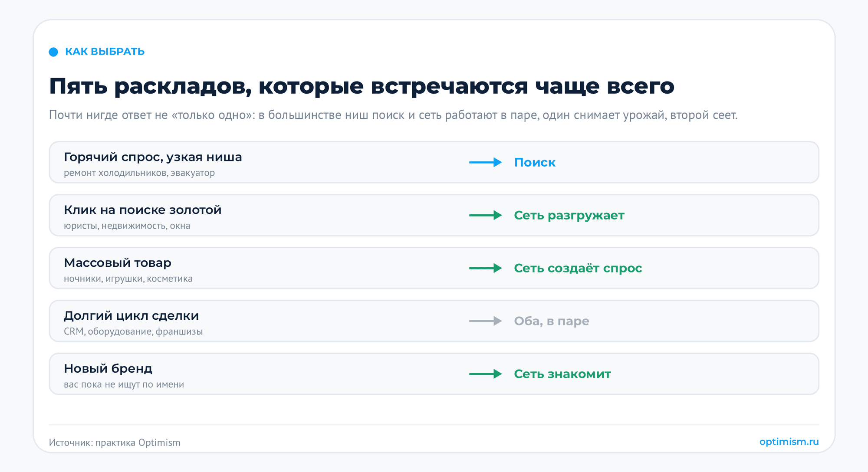Click the result label Сеть разгружает
The image size is (868, 472).
(x=569, y=215)
